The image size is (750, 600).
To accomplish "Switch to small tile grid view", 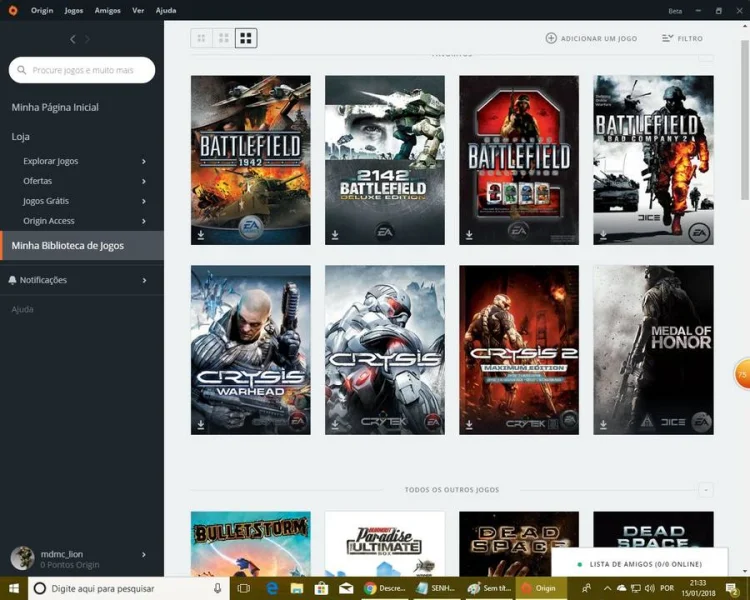I will coord(201,38).
